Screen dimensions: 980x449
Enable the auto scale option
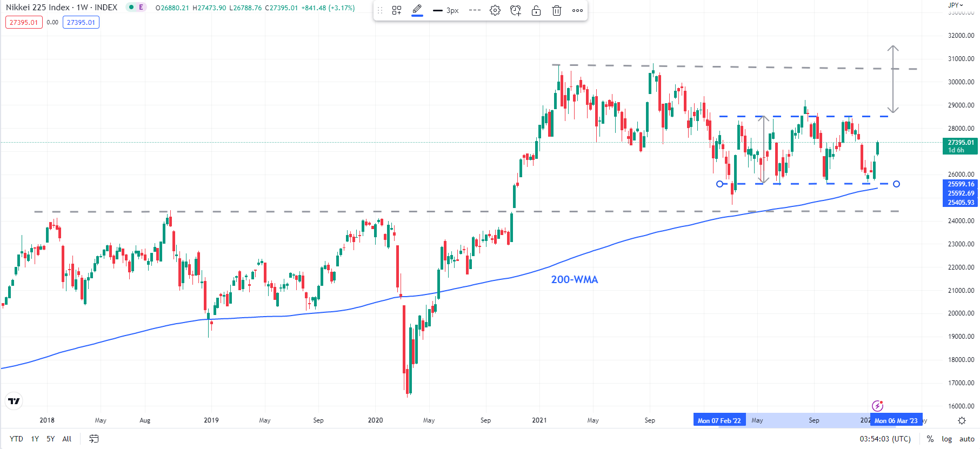967,439
